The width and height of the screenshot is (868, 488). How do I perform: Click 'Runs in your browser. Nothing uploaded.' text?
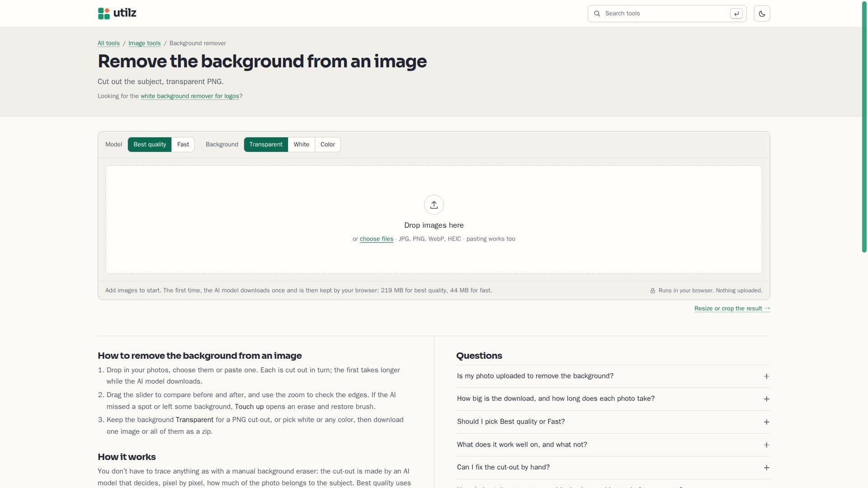[710, 291]
